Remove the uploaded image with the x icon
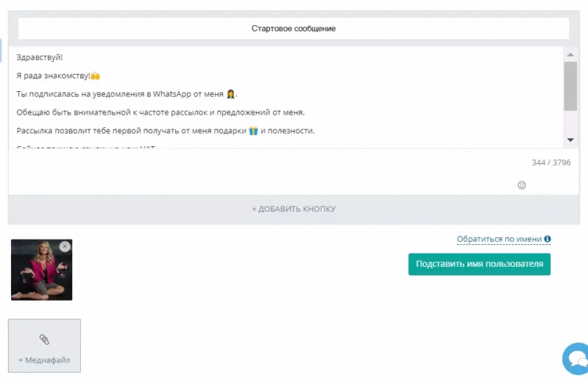This screenshot has width=588, height=380. point(65,246)
